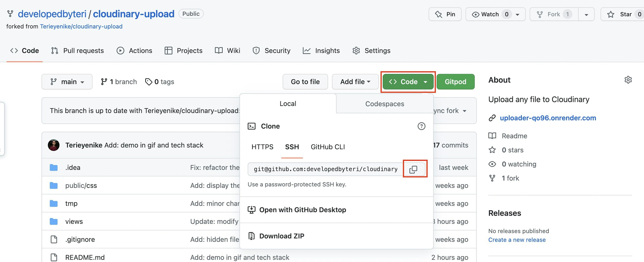Open developedbyteri profile link
The width and height of the screenshot is (644, 262).
[52, 14]
